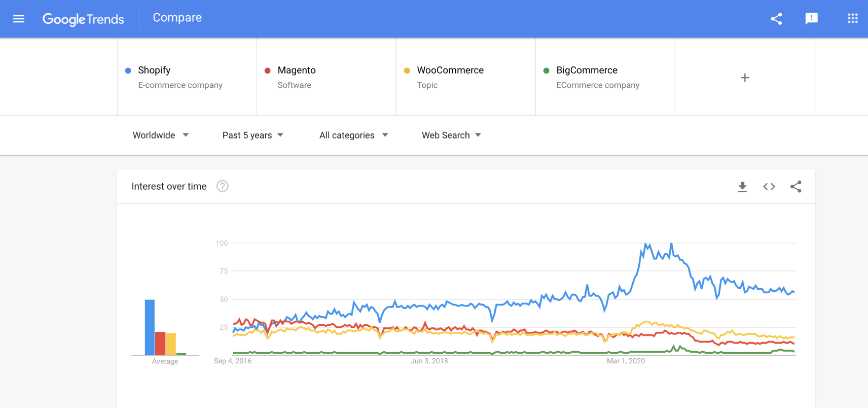Click the embed code icon
Image resolution: width=868 pixels, height=408 pixels.
[x=769, y=187]
